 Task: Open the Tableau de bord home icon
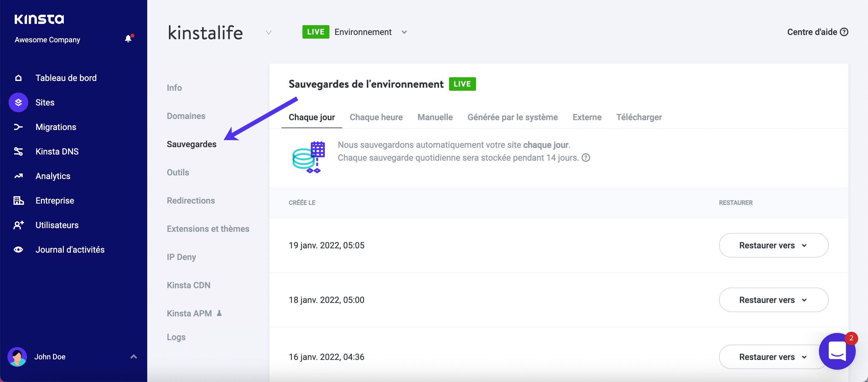tap(18, 78)
